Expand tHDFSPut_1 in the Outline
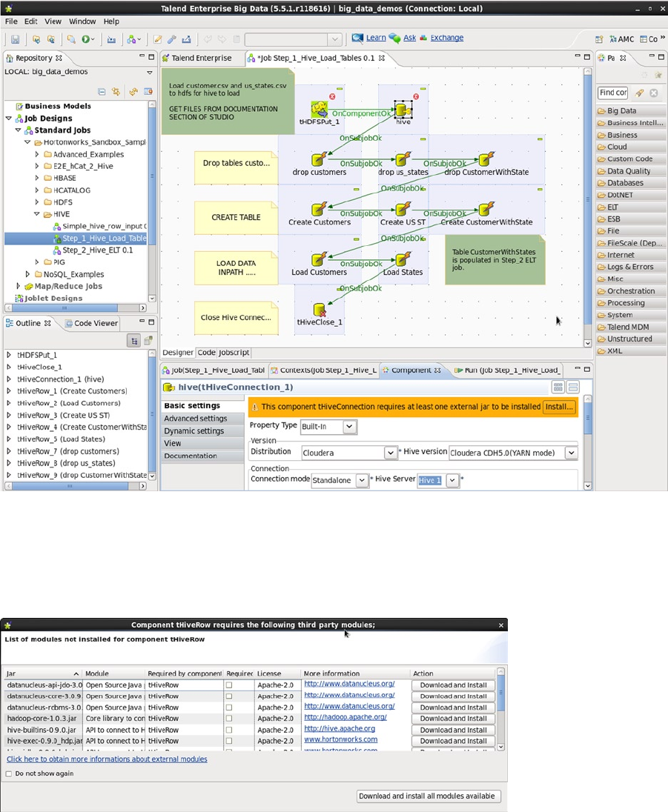This screenshot has width=668, height=812. pos(9,356)
